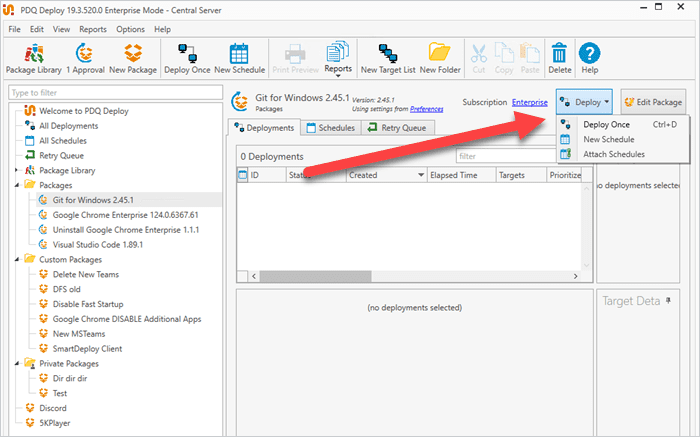This screenshot has width=700, height=437.
Task: Choose Deploy Once from Deploy dropdown
Action: tap(623, 125)
